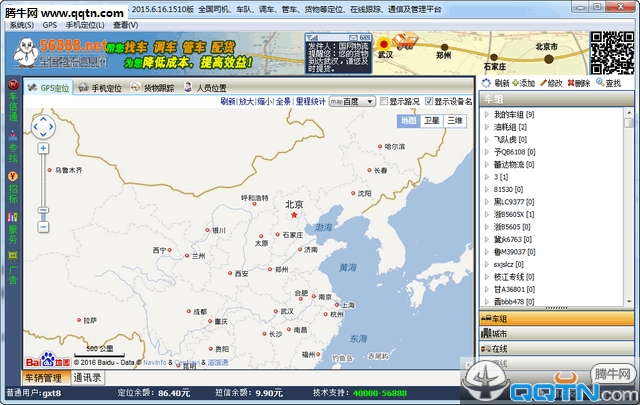Pan the map down with arrow
This screenshot has height=405, width=640.
[x=43, y=134]
